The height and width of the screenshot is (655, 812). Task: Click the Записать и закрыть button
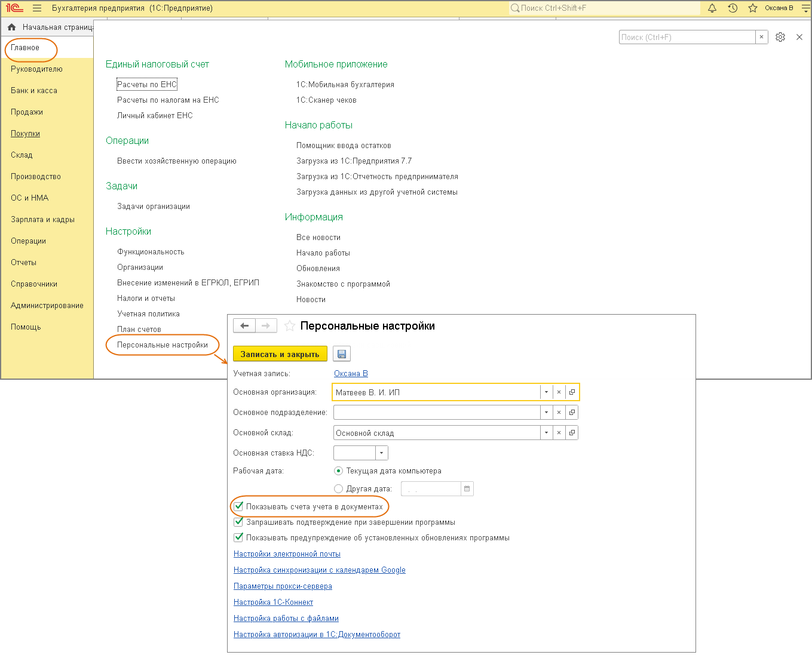[x=280, y=354]
